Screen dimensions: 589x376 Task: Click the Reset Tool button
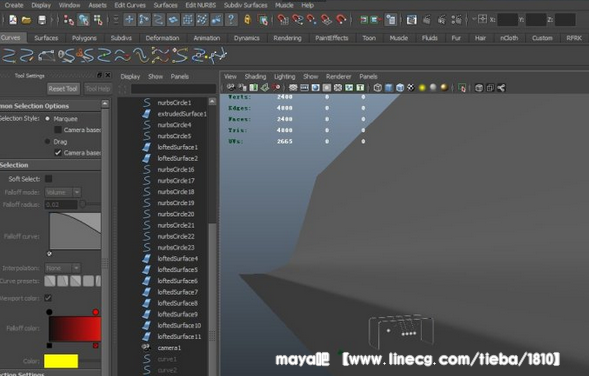click(63, 89)
